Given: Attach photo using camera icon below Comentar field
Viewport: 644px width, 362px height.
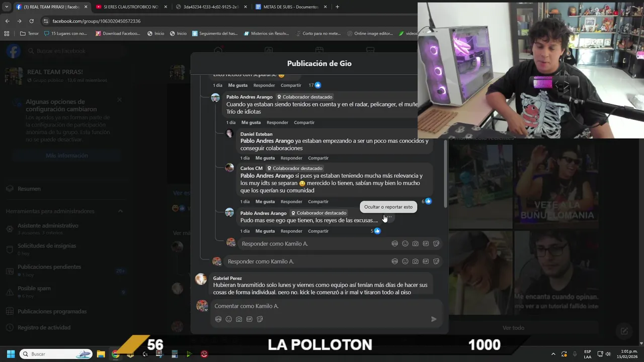Looking at the screenshot, I should click(x=239, y=319).
